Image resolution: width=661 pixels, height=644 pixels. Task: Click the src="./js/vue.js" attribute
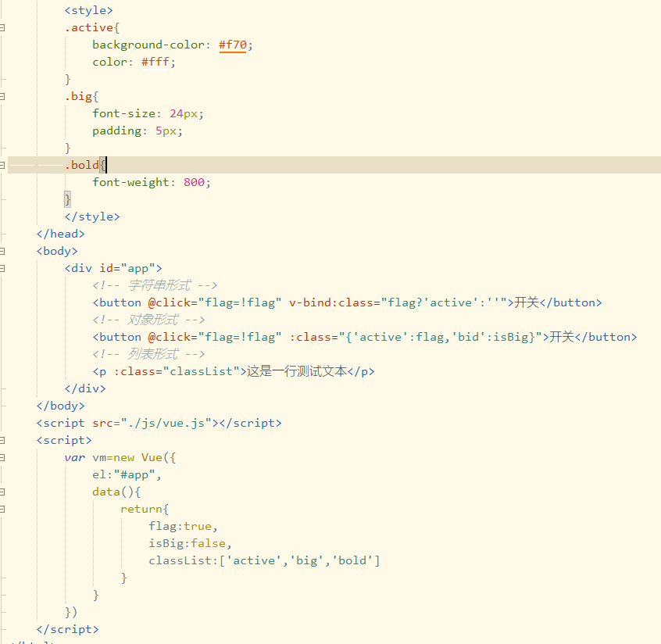(x=152, y=423)
